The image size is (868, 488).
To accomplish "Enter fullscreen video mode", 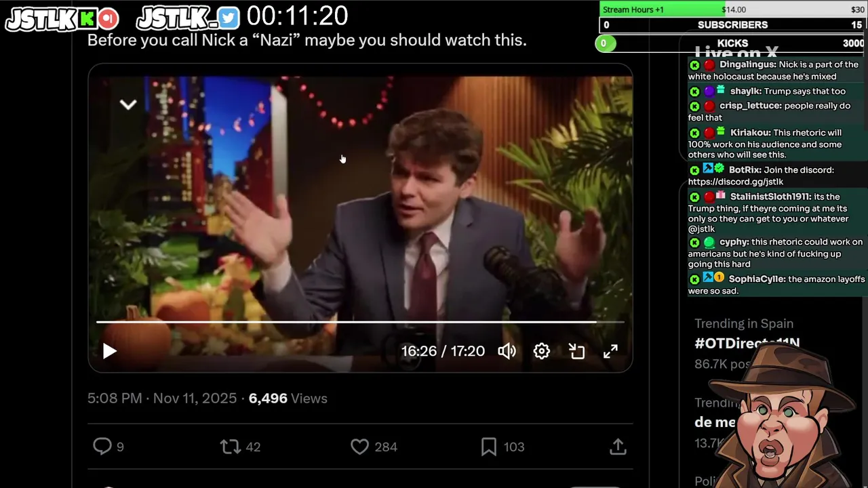I will 610,351.
